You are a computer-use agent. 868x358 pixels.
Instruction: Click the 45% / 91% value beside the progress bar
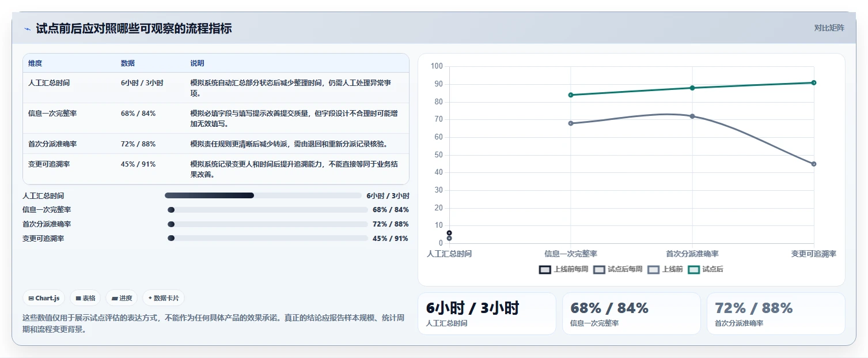click(391, 239)
